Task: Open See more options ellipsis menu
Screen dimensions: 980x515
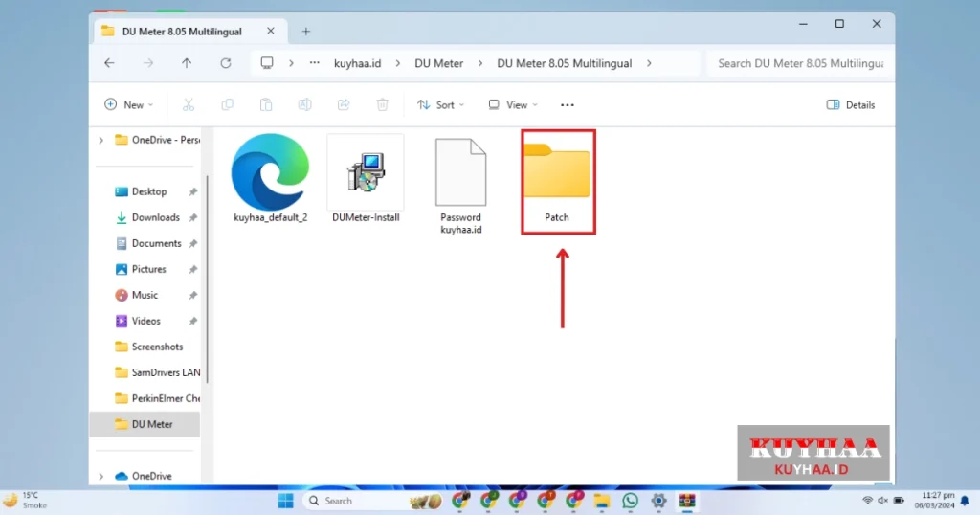Action: click(568, 105)
